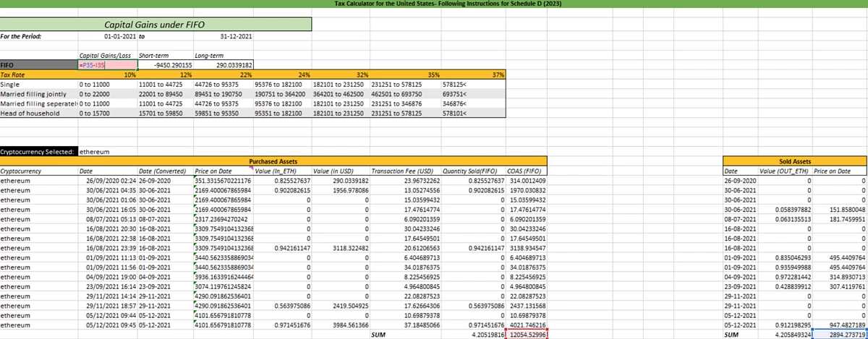Click the COAS sum cell 12054.52996

point(527,335)
